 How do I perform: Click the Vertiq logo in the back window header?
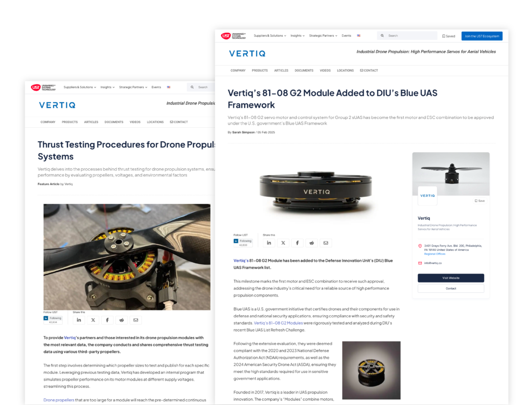click(x=57, y=105)
